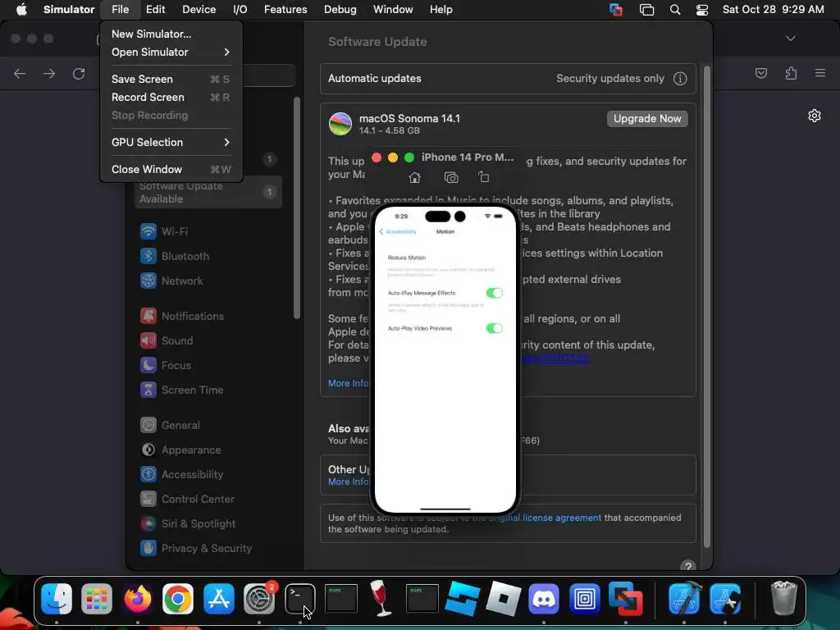The width and height of the screenshot is (840, 630).
Task: Click the browser forward arrow
Action: pos(49,73)
